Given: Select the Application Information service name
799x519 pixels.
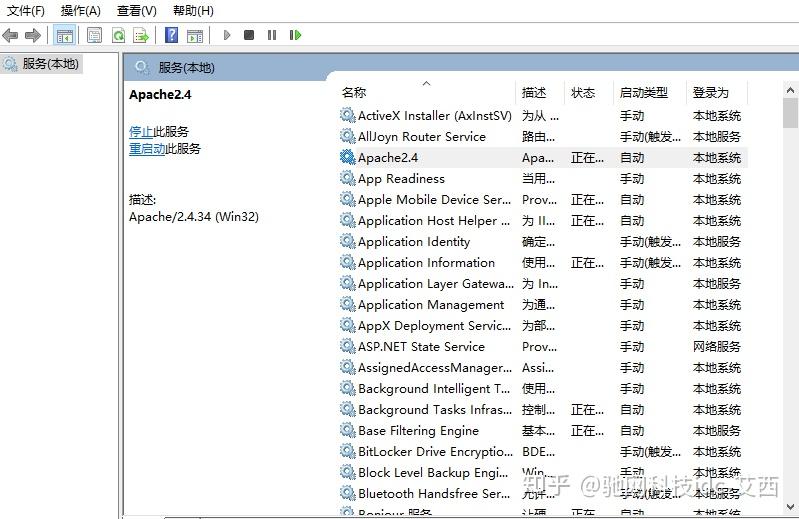Looking at the screenshot, I should coord(427,263).
